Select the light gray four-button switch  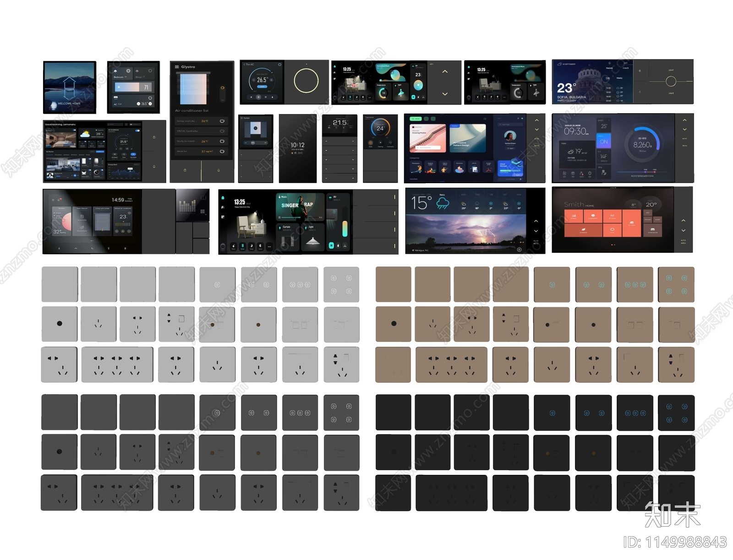coord(341,284)
